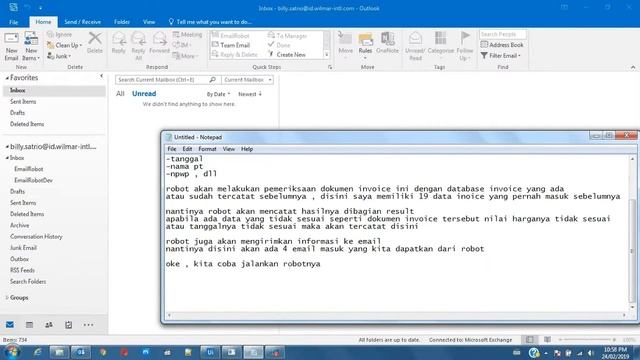Click the Windows Start button
The image size is (640, 360).
pos(12,352)
